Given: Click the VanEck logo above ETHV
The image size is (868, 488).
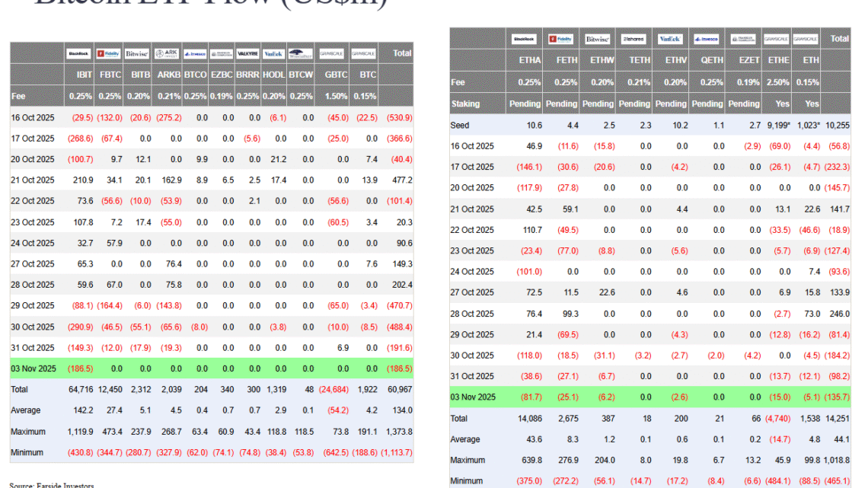Looking at the screenshot, I should (x=671, y=38).
